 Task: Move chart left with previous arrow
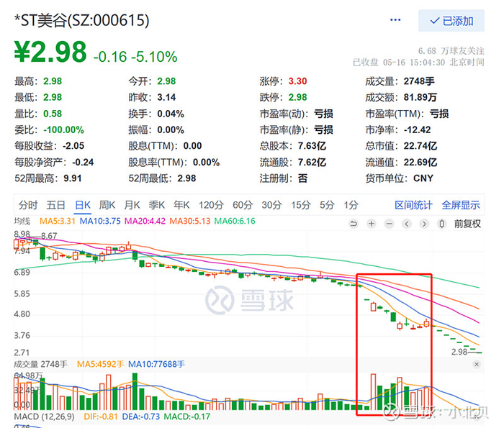pyautogui.click(x=407, y=224)
